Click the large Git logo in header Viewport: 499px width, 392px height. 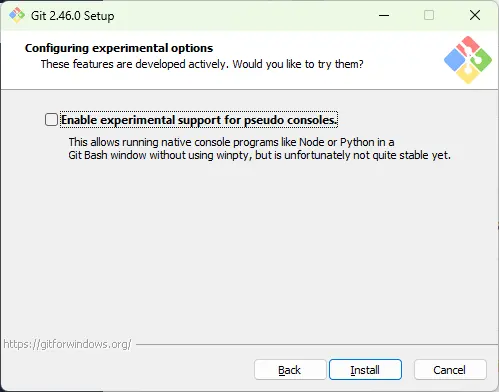468,60
